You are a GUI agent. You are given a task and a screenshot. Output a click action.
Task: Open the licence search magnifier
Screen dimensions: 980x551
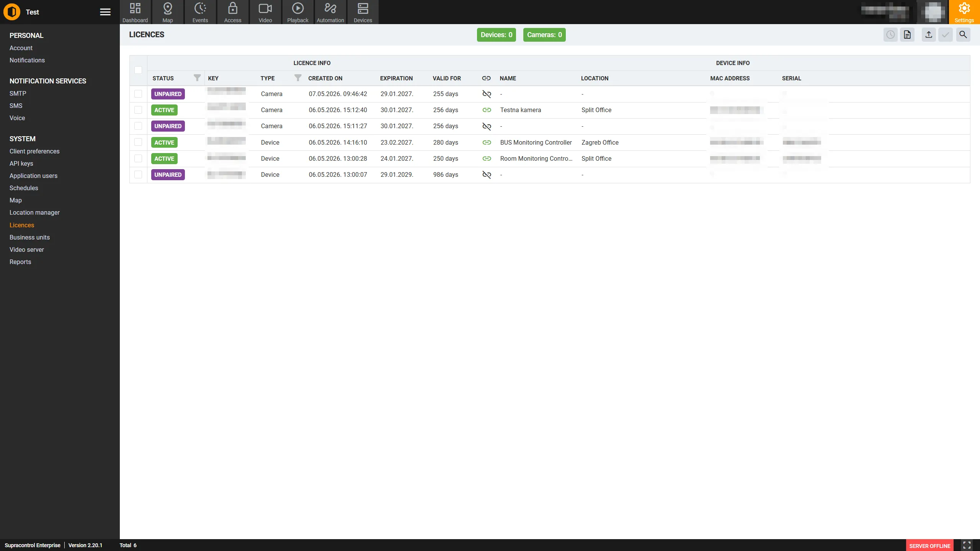963,35
